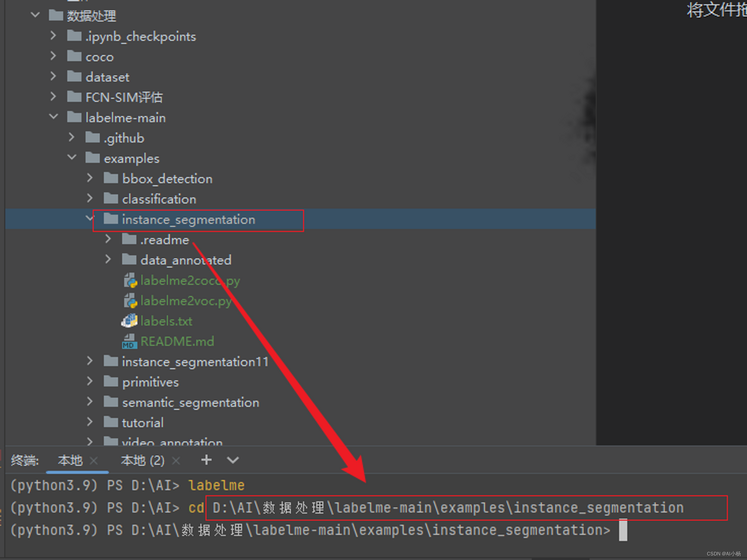The width and height of the screenshot is (747, 560).
Task: Collapse the 数据处理 folder
Action: [x=35, y=15]
